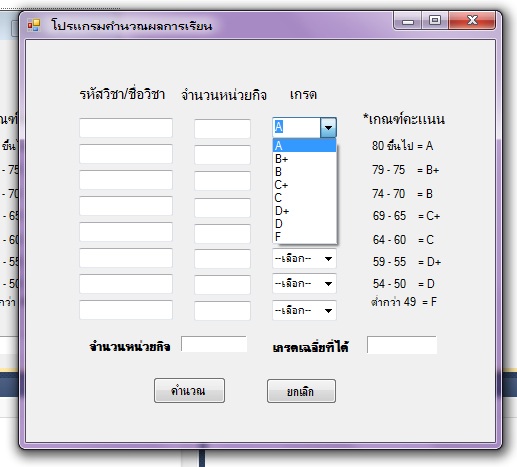Collapse the first grade combo box arrow
517x467 pixels.
coord(328,127)
